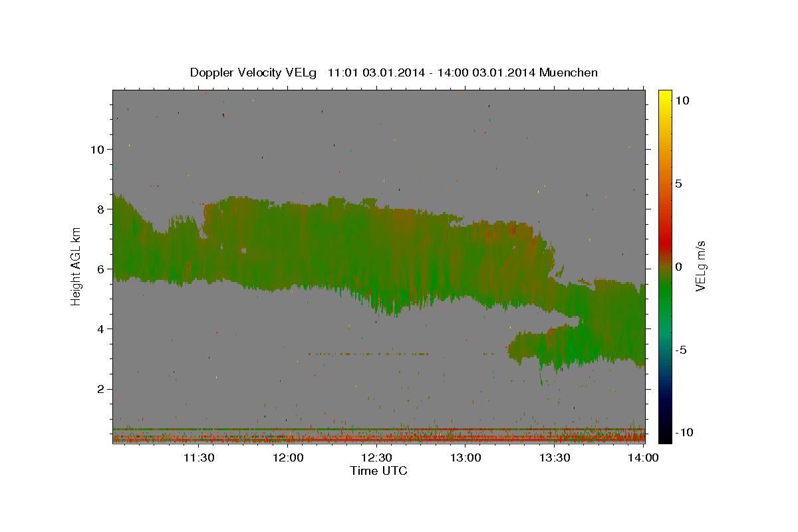Click the colorbar value 10 label

tap(682, 100)
